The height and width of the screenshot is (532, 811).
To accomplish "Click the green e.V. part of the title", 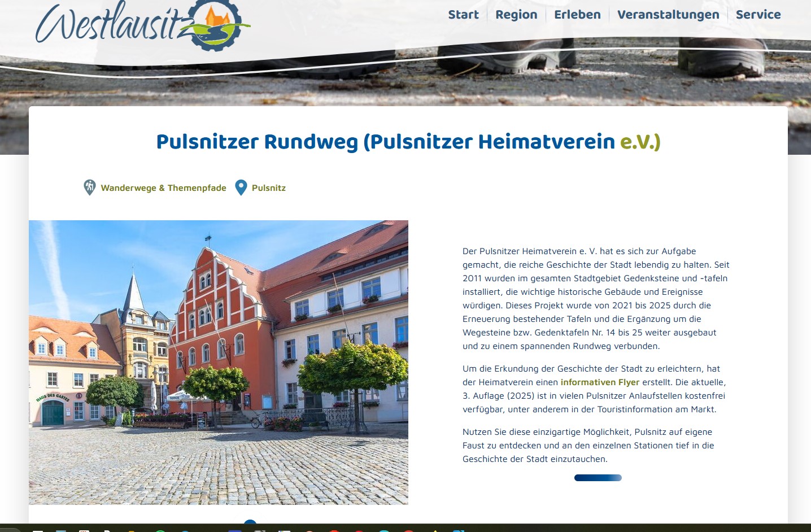I will coord(640,142).
